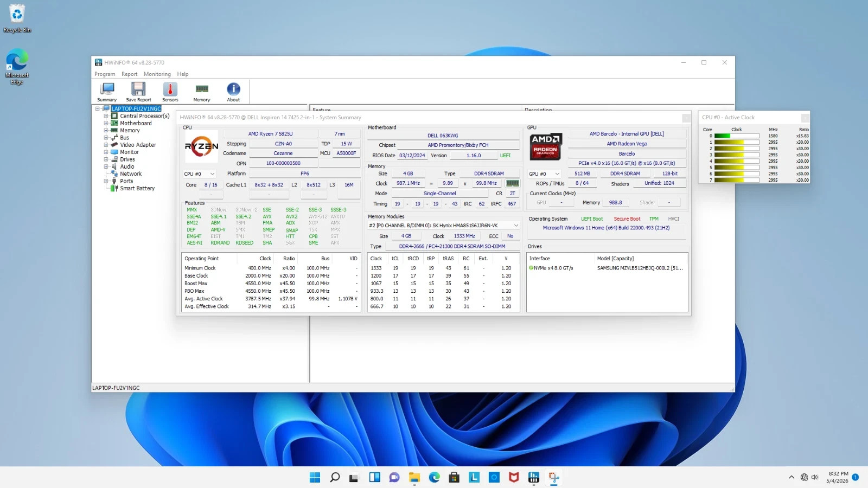Expand the Central Processor(s) tree node

click(x=106, y=116)
